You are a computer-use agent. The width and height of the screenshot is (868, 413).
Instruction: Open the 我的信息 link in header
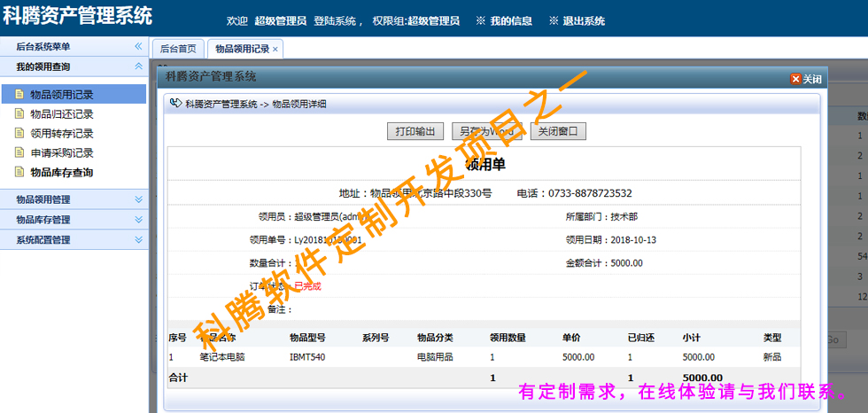coord(511,21)
